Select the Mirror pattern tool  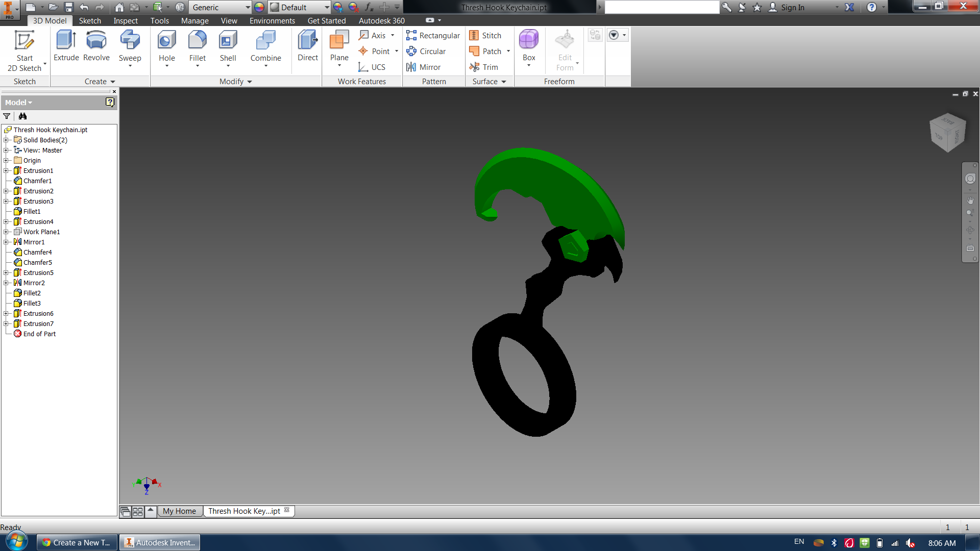tap(424, 67)
